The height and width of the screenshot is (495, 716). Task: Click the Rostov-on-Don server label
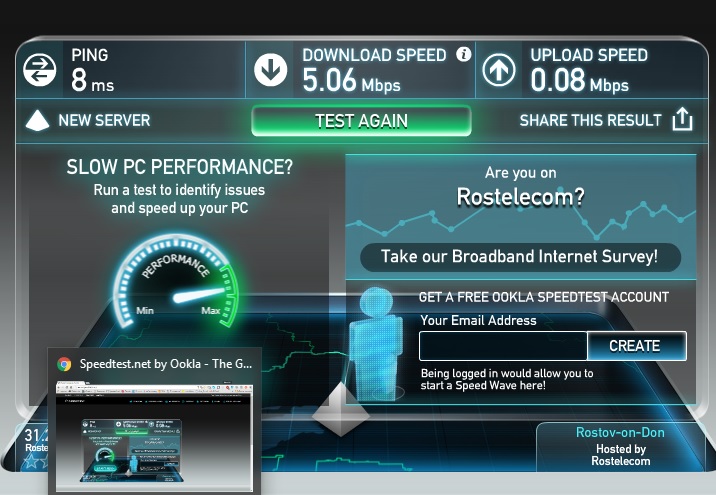pos(620,432)
